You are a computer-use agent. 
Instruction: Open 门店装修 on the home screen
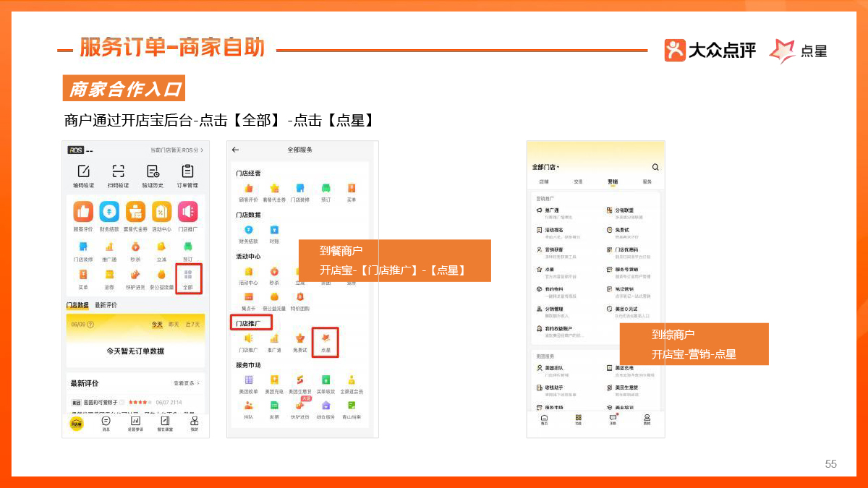(83, 251)
